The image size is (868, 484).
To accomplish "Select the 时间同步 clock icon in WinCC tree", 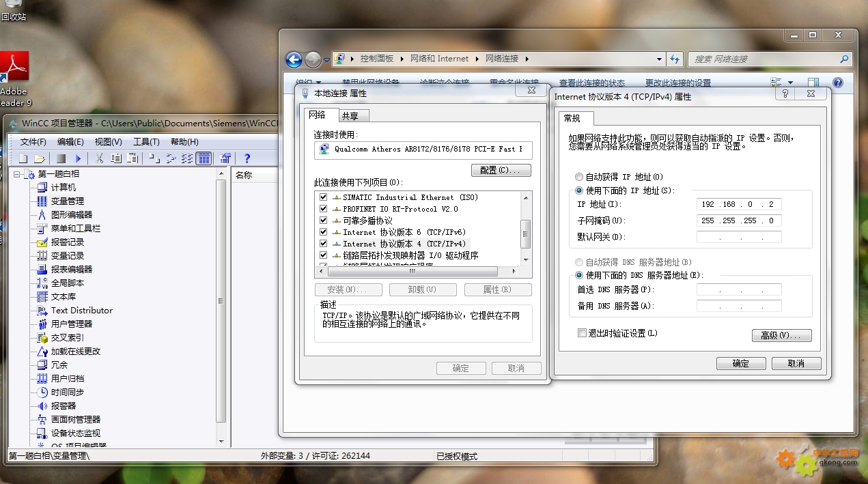I will coord(42,392).
